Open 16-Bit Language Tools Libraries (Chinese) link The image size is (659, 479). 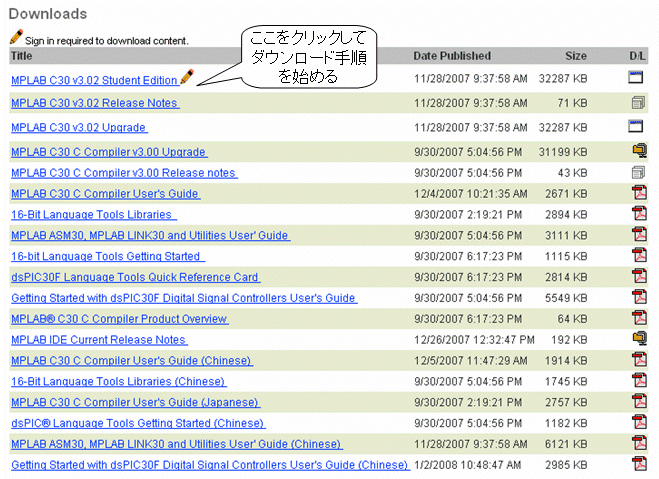[x=119, y=382]
